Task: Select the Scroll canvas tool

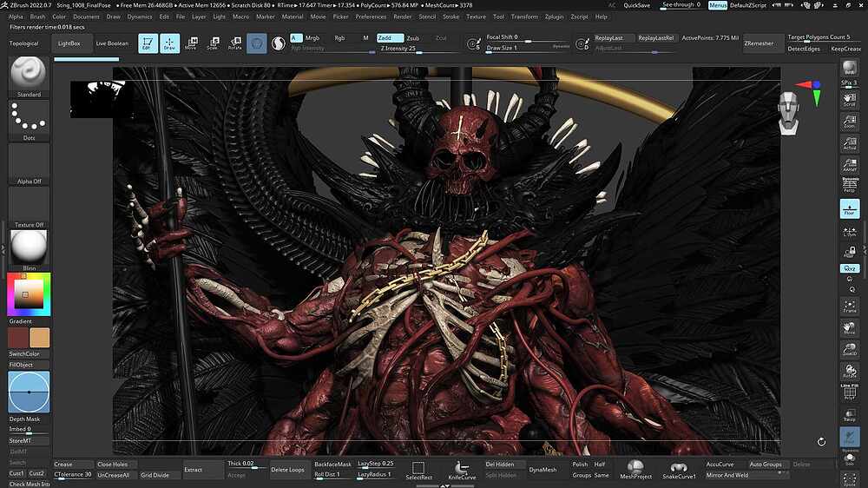Action: point(849,99)
